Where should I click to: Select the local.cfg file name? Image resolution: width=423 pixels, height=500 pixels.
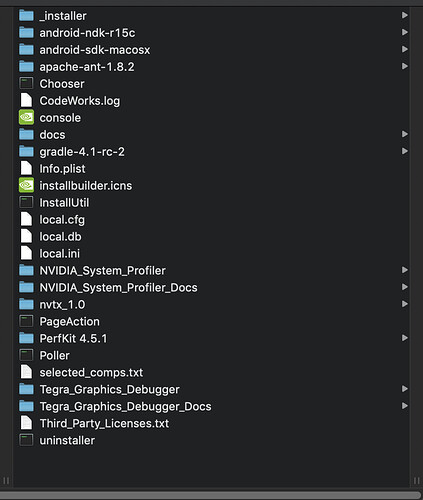pos(62,220)
